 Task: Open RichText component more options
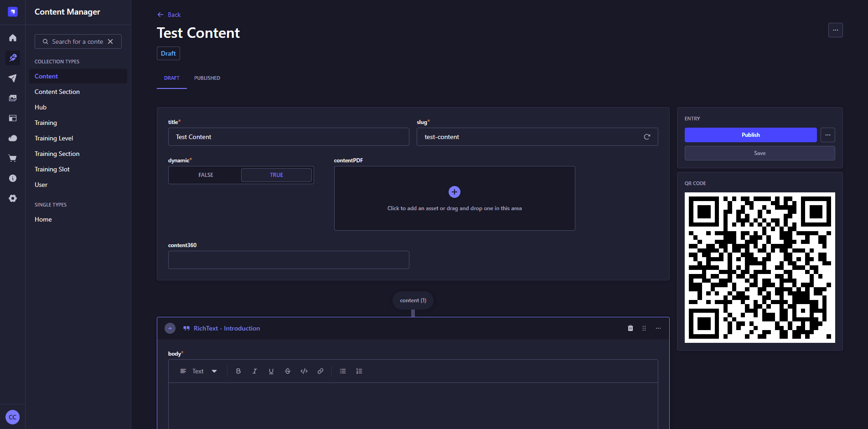click(x=658, y=328)
